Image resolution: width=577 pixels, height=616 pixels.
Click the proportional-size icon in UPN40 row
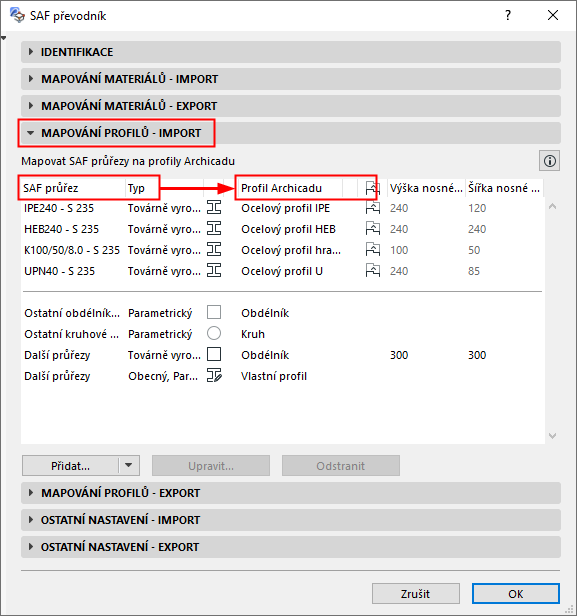pos(372,271)
